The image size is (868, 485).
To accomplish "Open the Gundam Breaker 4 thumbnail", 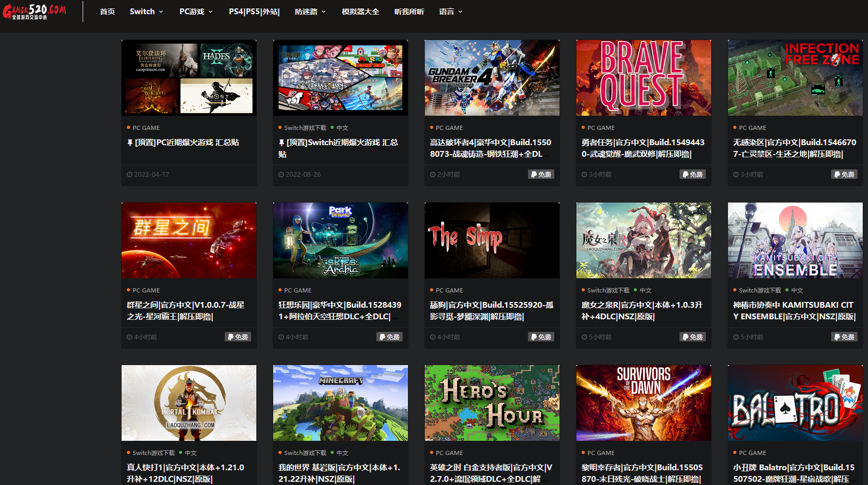I will tap(492, 78).
